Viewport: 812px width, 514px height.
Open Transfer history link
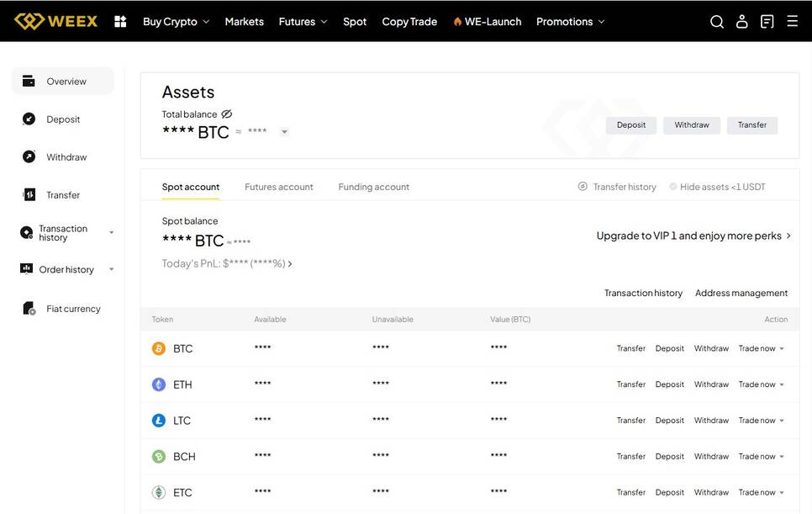point(625,187)
